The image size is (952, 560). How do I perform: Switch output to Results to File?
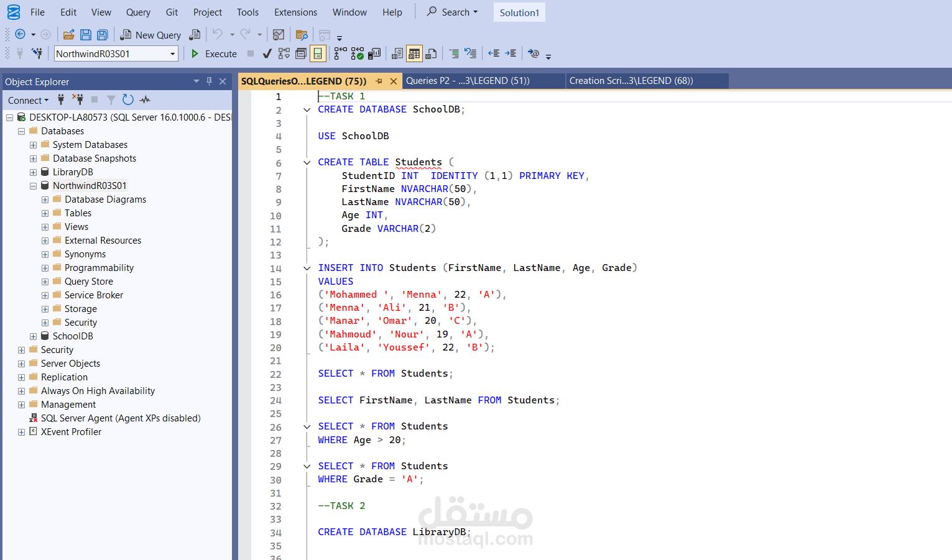click(431, 53)
